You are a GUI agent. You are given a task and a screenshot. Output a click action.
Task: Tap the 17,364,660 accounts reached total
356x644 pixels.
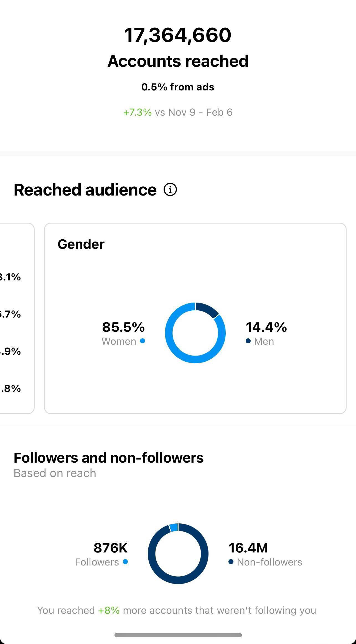point(177,35)
